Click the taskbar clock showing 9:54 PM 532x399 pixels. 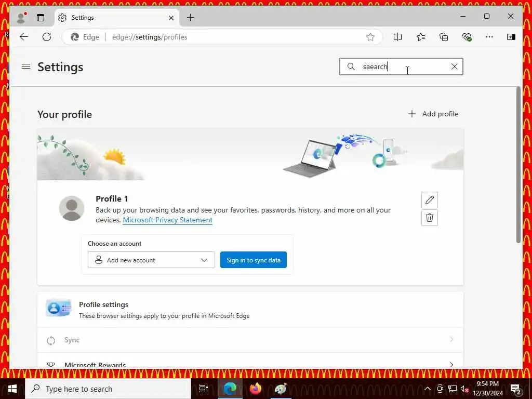tap(488, 389)
